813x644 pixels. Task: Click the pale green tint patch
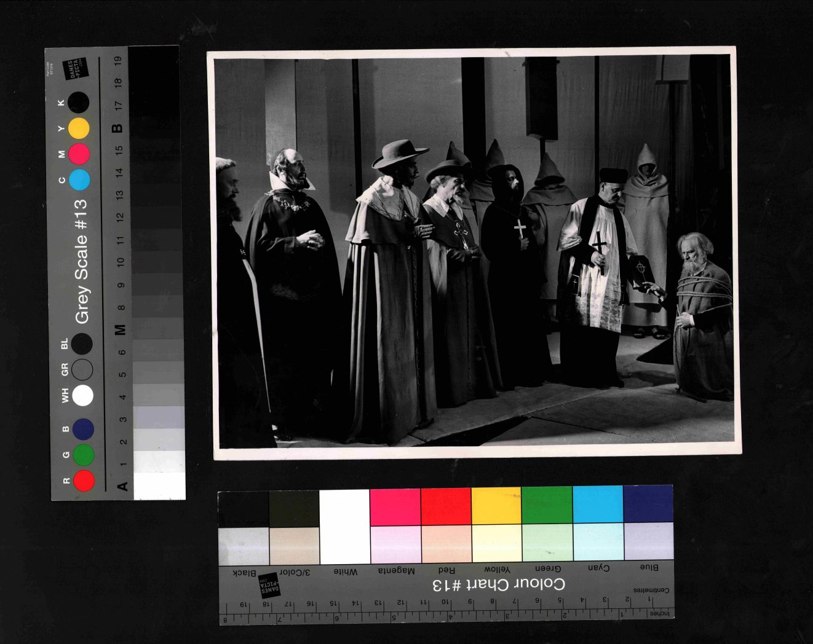[547, 543]
